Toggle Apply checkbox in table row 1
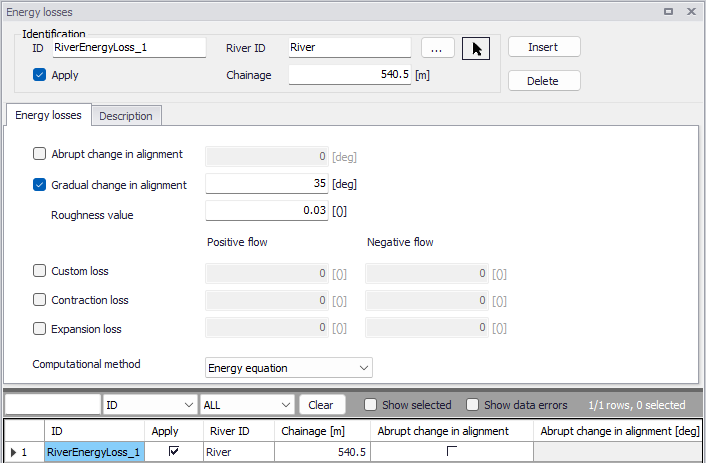The image size is (706, 463). [x=174, y=451]
